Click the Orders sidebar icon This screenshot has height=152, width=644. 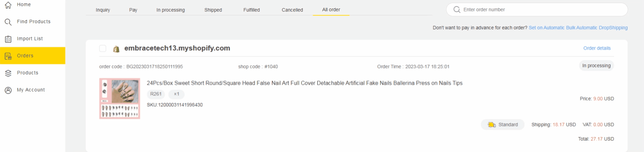point(8,56)
